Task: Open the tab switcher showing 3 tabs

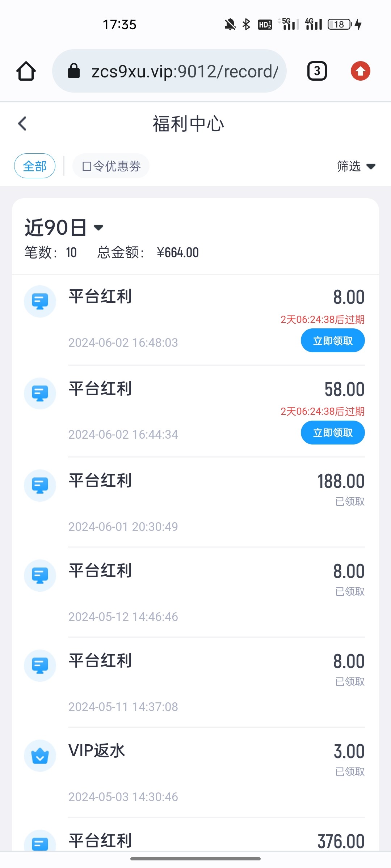Action: click(x=317, y=71)
